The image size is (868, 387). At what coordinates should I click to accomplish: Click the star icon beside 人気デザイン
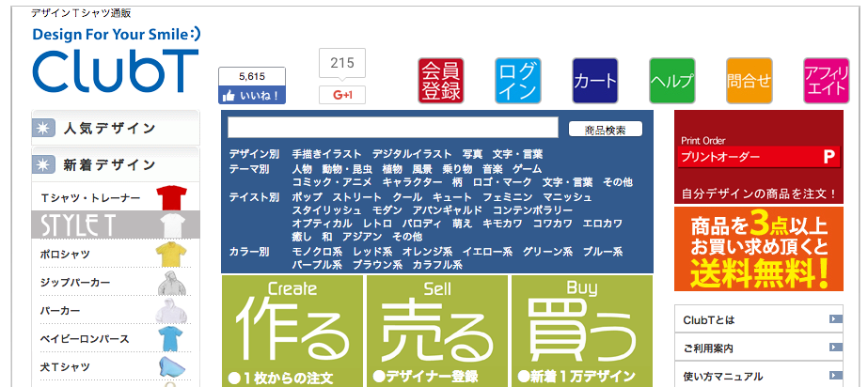pos(43,129)
